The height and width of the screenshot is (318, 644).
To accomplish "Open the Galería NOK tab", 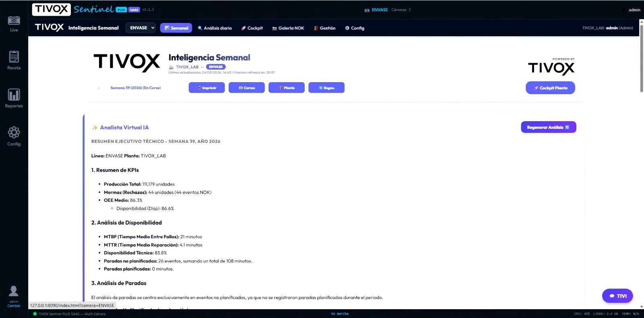I will 288,28.
